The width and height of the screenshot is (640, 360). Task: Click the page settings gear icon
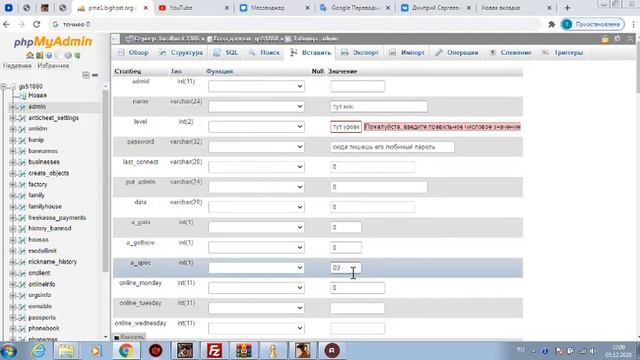coord(617,39)
